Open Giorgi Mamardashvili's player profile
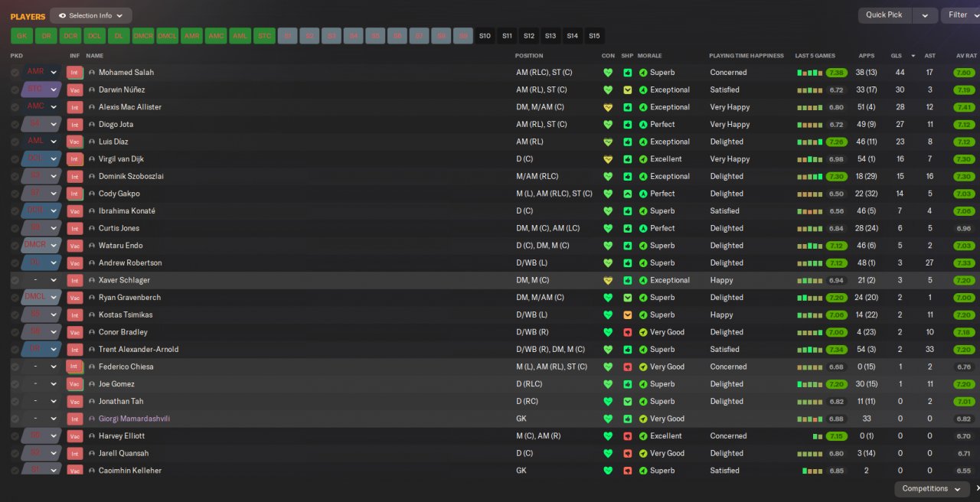This screenshot has width=980, height=502. coord(134,419)
